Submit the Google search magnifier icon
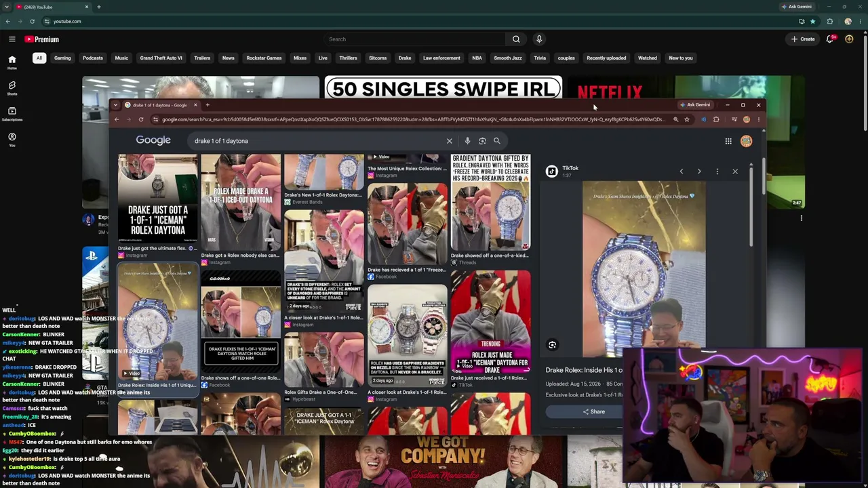The image size is (868, 488). 497,141
